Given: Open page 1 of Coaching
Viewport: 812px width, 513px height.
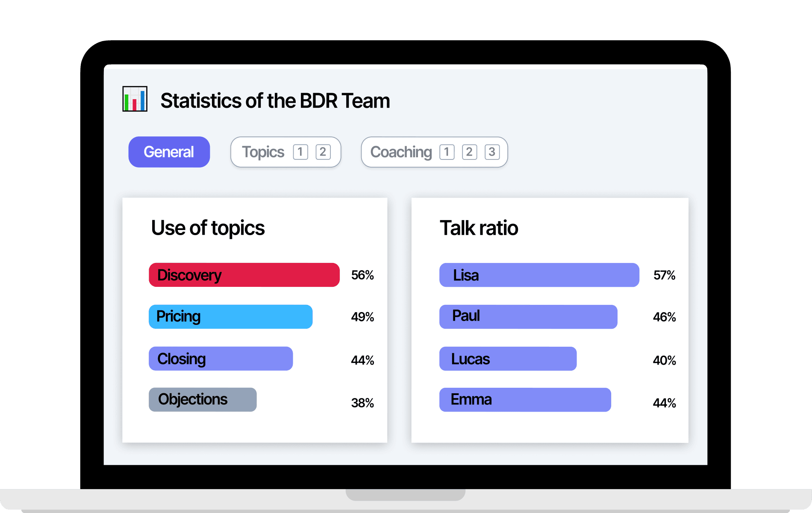Looking at the screenshot, I should point(446,152).
